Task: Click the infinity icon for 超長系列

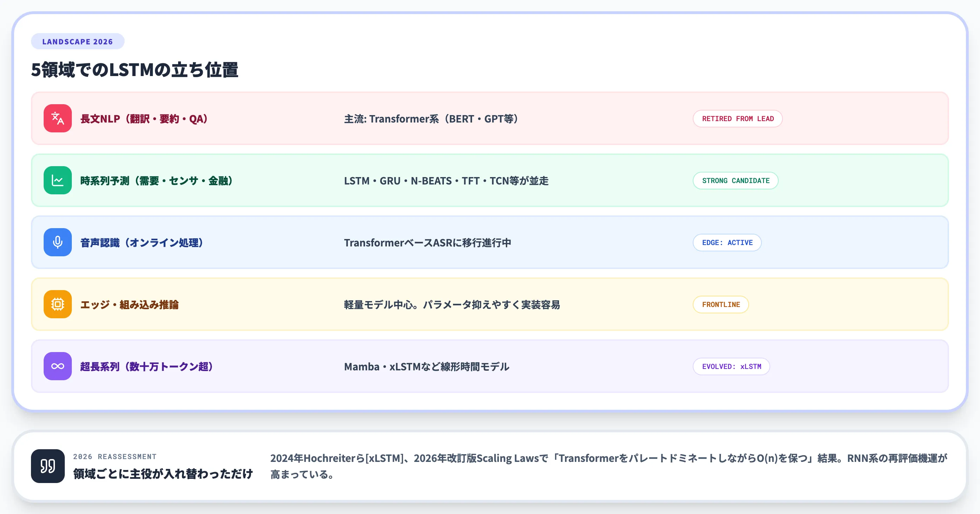Action: coord(57,366)
